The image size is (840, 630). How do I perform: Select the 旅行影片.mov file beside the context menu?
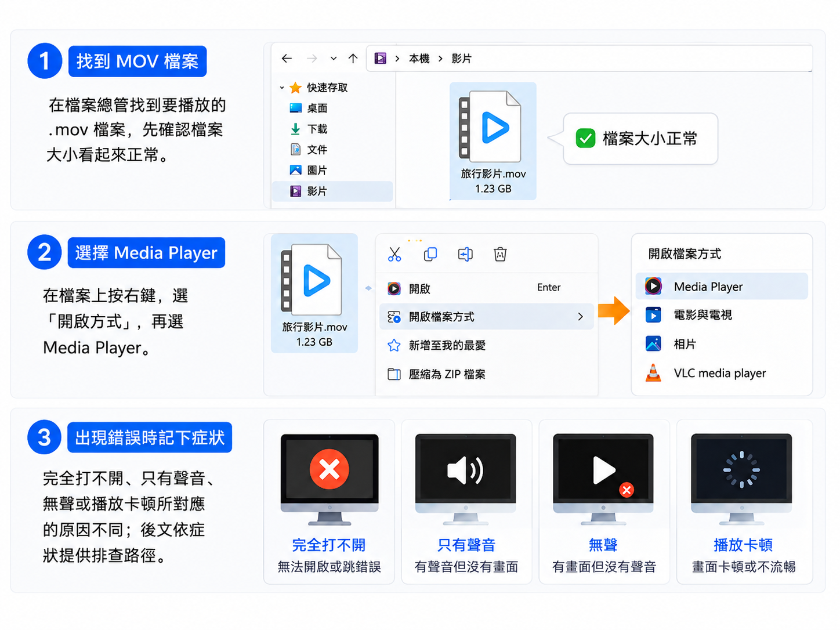(314, 294)
